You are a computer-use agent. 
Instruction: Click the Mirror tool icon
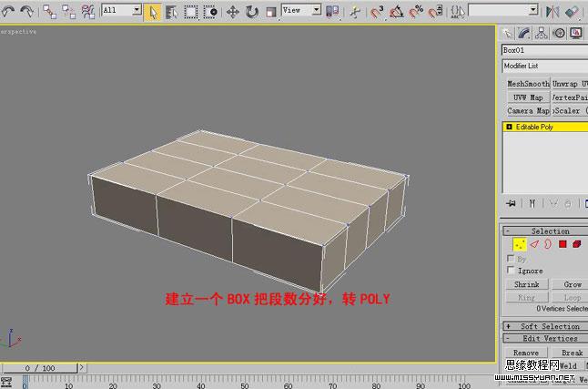tap(553, 12)
